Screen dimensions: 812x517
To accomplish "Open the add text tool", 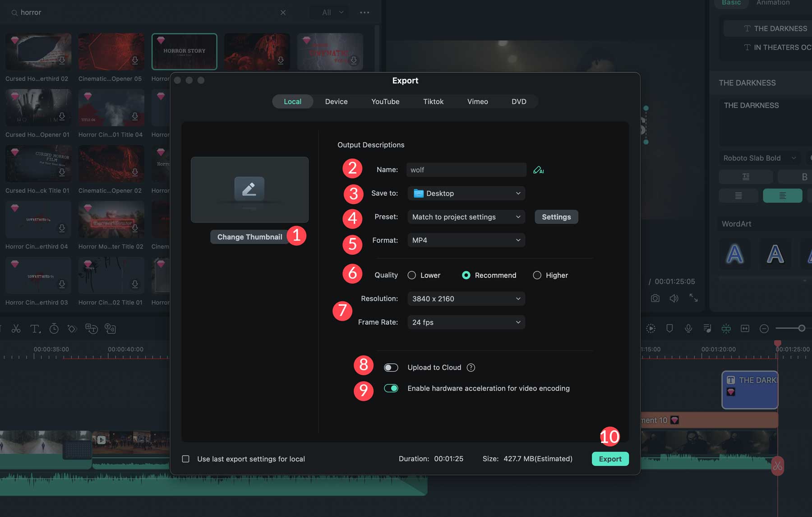I will [35, 328].
